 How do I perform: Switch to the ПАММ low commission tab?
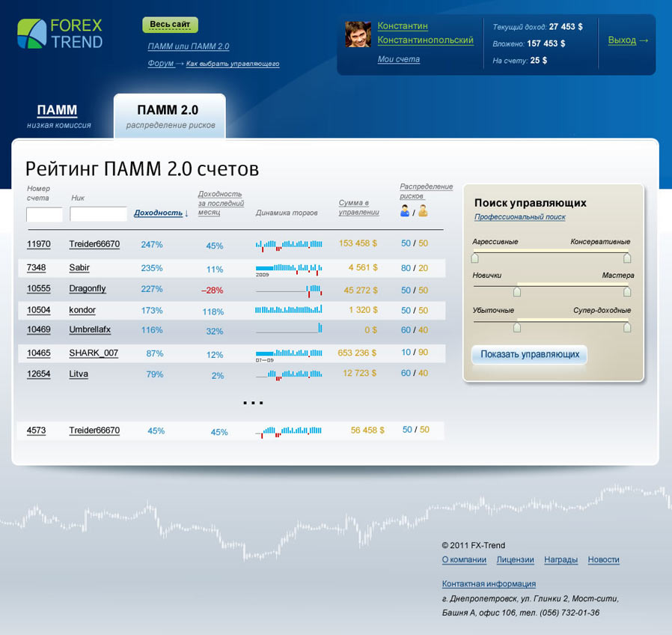58,116
